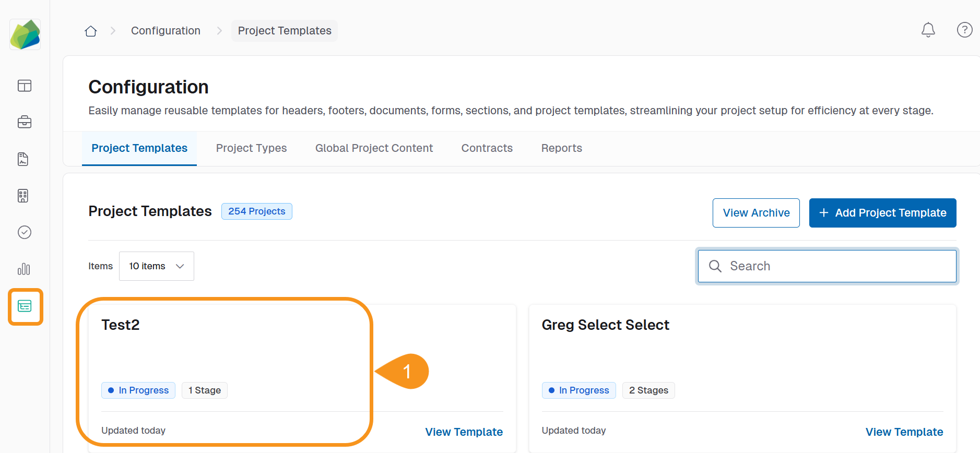Click the building companies icon
Viewport: 980px width, 453px height.
point(23,196)
